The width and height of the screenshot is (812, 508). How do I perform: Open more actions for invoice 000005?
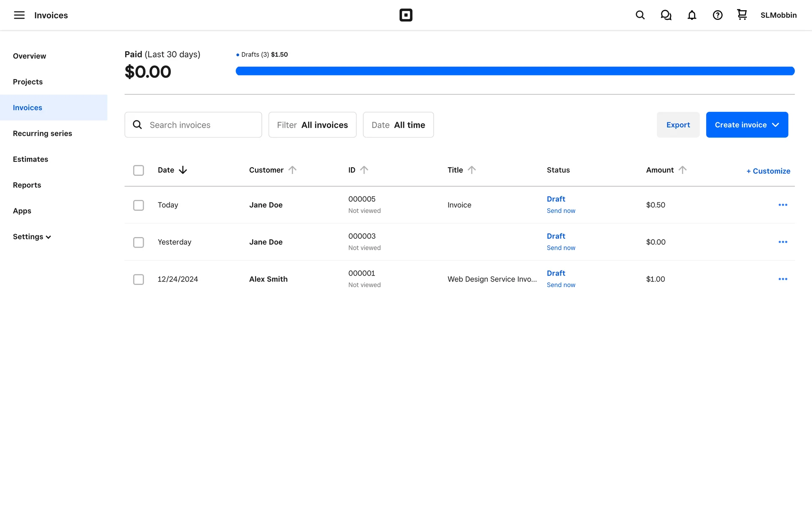point(782,205)
